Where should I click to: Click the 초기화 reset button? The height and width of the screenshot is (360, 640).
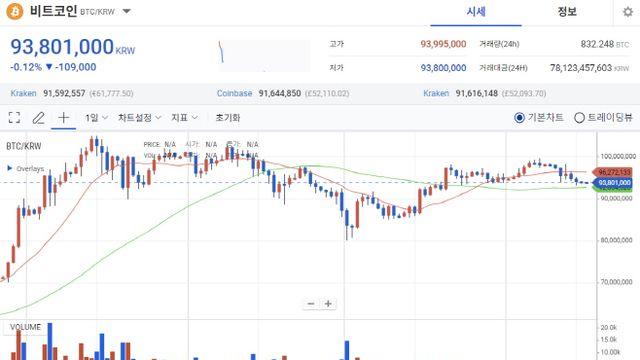pos(228,118)
